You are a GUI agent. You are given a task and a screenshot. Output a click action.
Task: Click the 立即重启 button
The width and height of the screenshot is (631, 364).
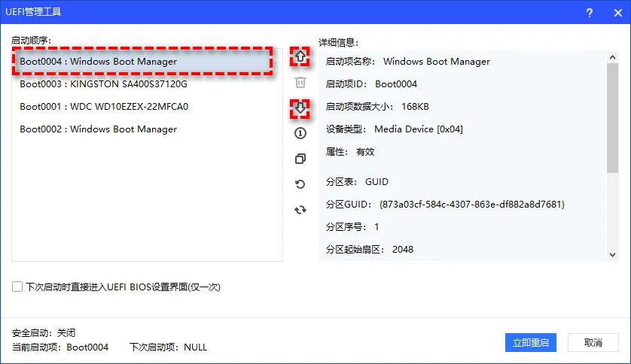click(531, 343)
